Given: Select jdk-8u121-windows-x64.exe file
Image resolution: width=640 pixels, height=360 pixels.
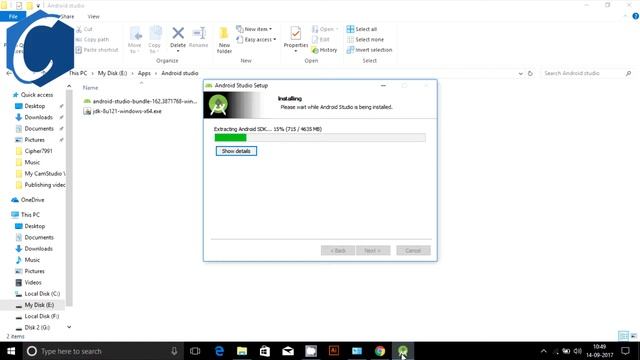Looking at the screenshot, I should [x=122, y=111].
